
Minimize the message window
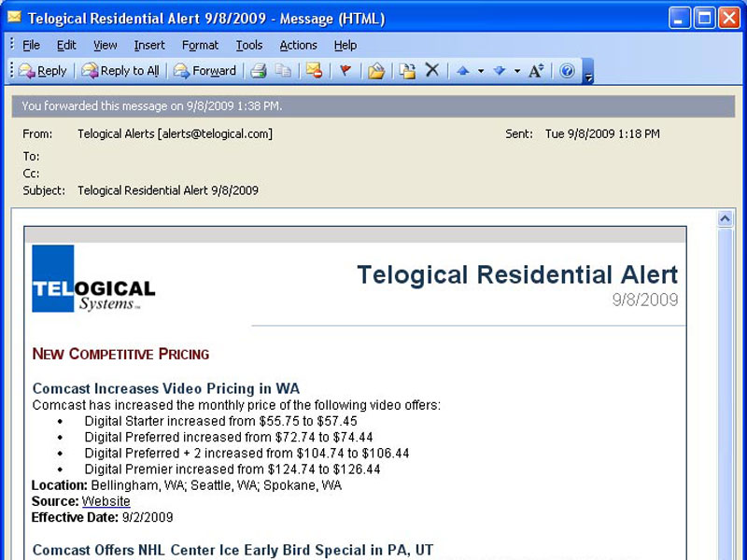680,19
